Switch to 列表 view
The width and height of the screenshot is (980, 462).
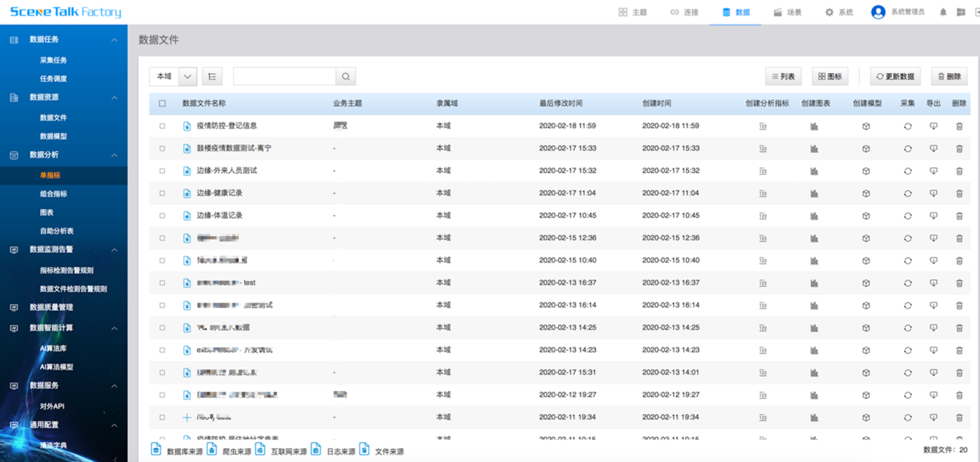point(784,76)
